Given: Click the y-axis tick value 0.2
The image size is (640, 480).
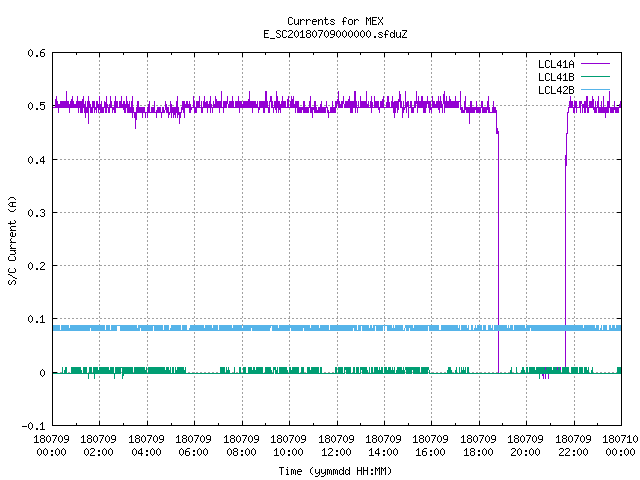Looking at the screenshot, I should pyautogui.click(x=36, y=266).
